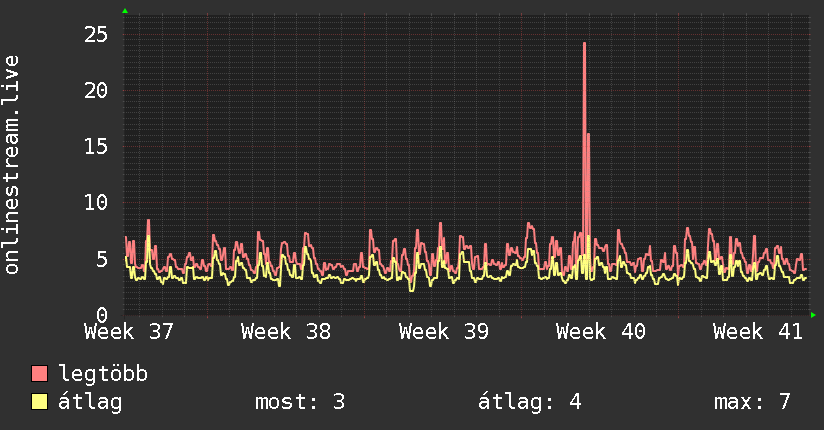
Task: Click the onlinestream.live vertical axis title
Action: coord(11,165)
